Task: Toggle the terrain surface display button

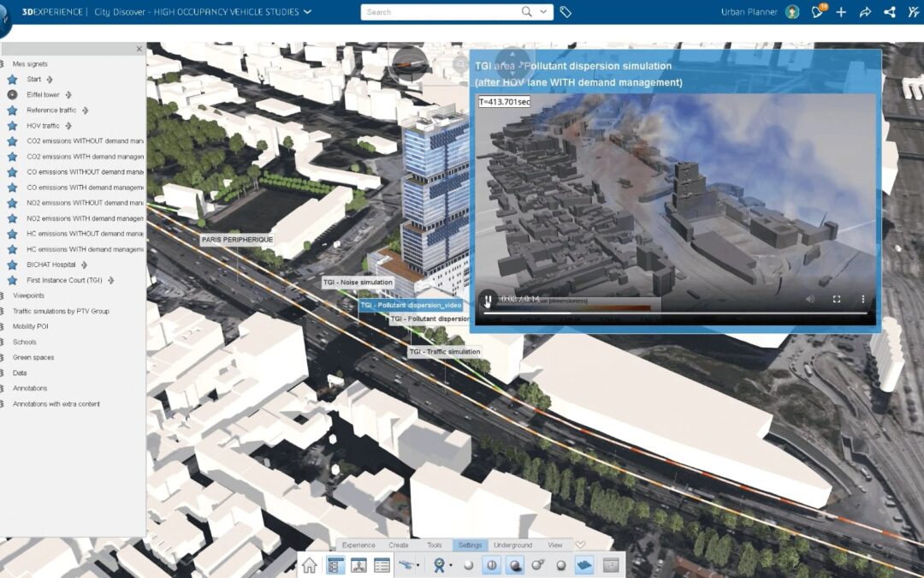Action: click(x=584, y=565)
